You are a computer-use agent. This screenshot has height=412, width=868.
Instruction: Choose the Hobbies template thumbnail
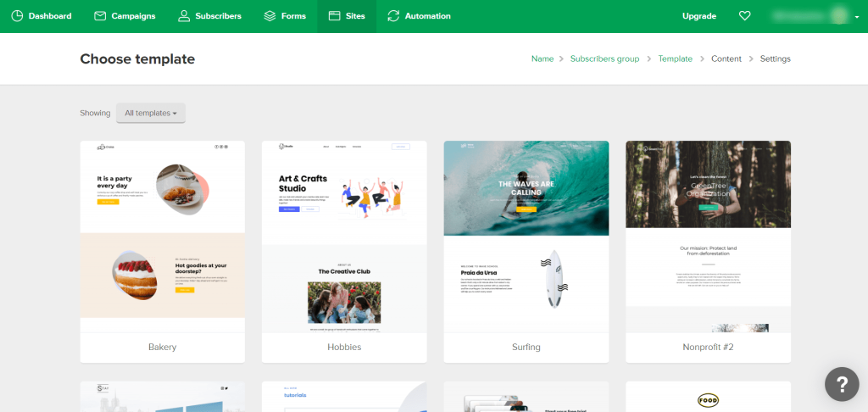(x=344, y=237)
